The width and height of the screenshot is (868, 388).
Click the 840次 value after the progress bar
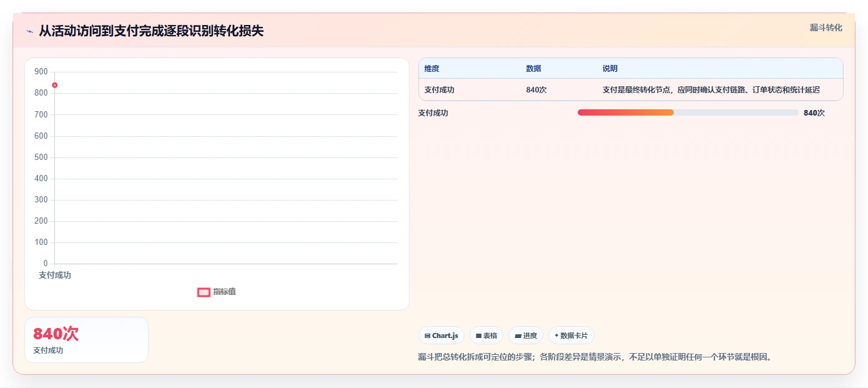814,113
